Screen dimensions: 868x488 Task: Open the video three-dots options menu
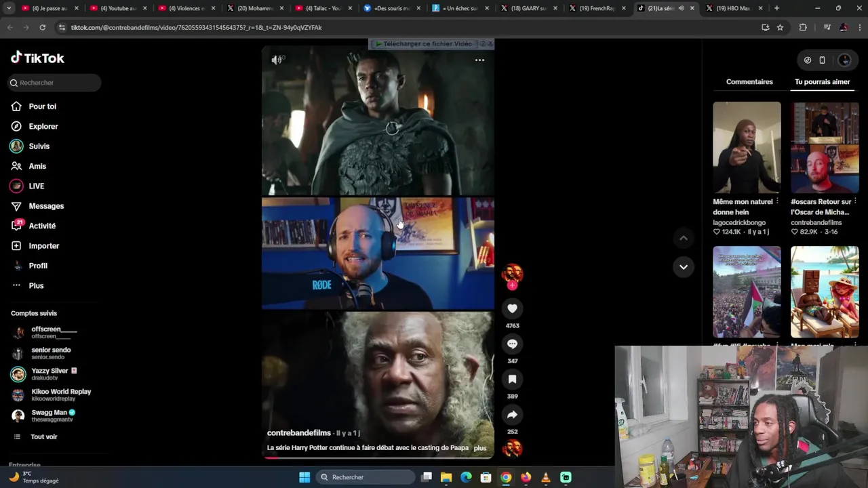click(x=479, y=60)
